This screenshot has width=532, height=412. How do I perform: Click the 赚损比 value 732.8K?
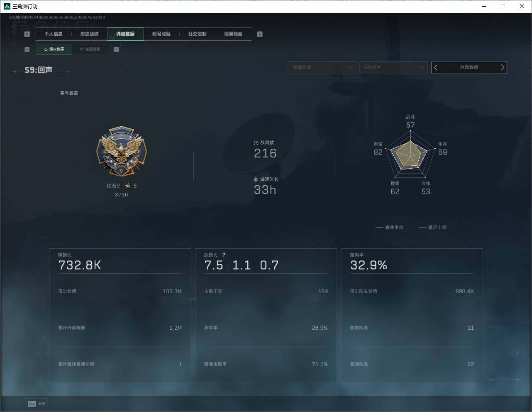[80, 265]
